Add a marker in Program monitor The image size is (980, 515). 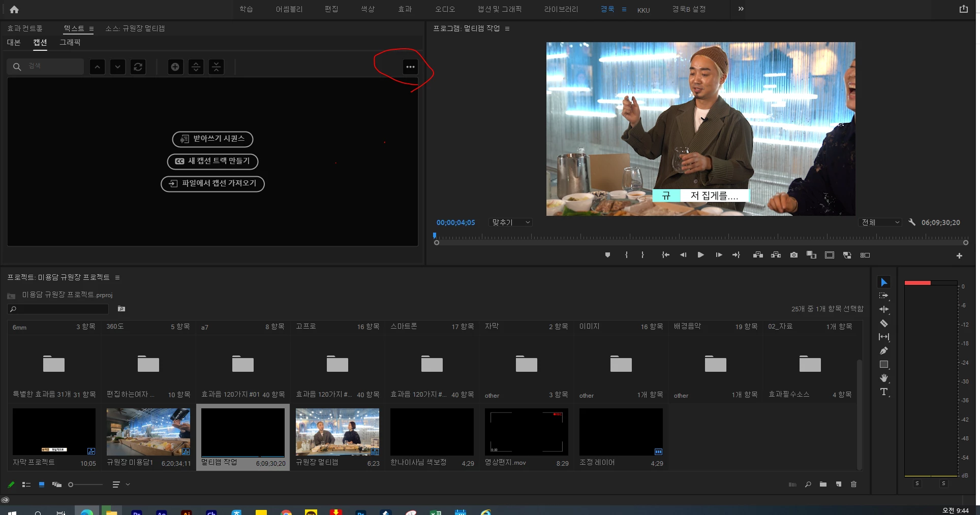(x=607, y=255)
